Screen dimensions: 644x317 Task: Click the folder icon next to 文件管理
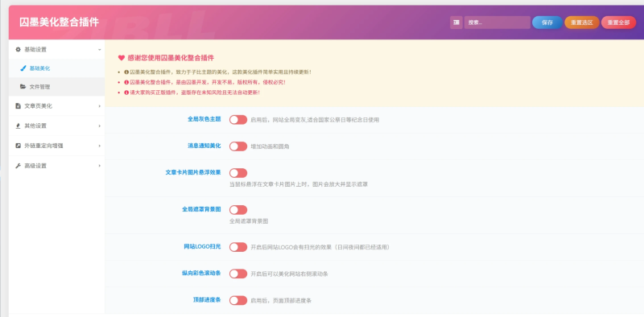pyautogui.click(x=23, y=87)
